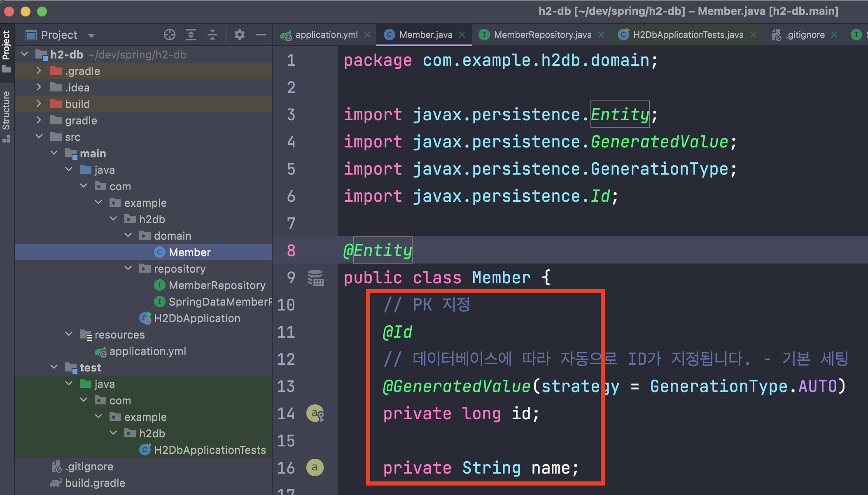Click the database entity gutter icon on line 9

point(315,278)
